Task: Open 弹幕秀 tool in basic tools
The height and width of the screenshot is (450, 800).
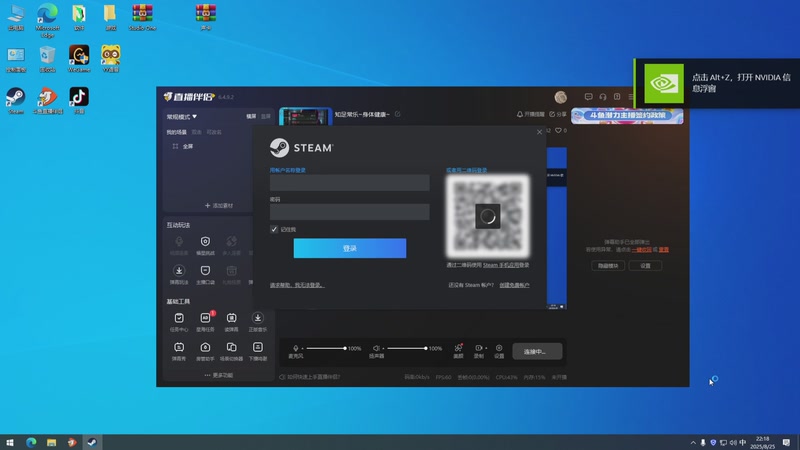Action: click(179, 351)
